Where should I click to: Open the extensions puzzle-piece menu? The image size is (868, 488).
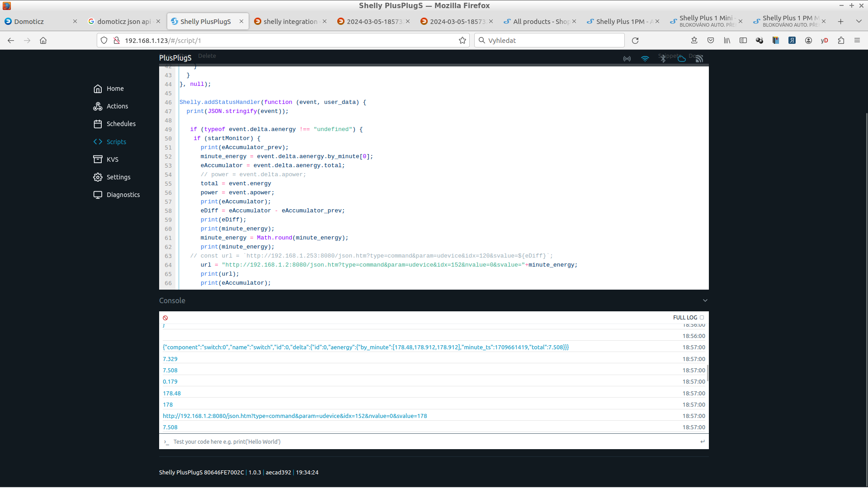click(841, 41)
